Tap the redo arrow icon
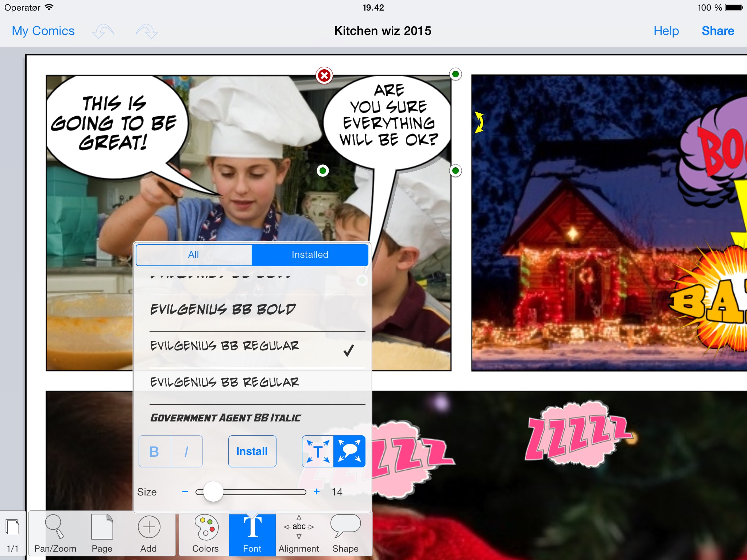Viewport: 747px width, 560px height. tap(147, 31)
